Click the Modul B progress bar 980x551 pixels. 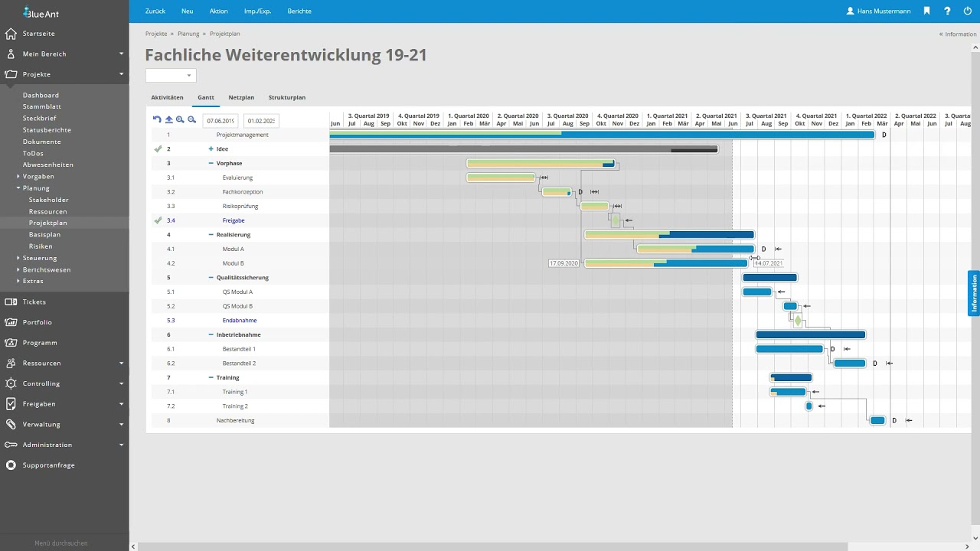pyautogui.click(x=666, y=263)
